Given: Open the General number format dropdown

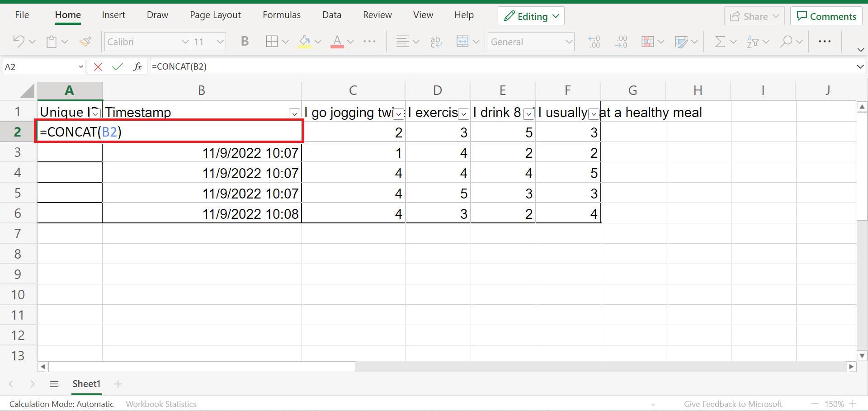Looking at the screenshot, I should tap(569, 42).
